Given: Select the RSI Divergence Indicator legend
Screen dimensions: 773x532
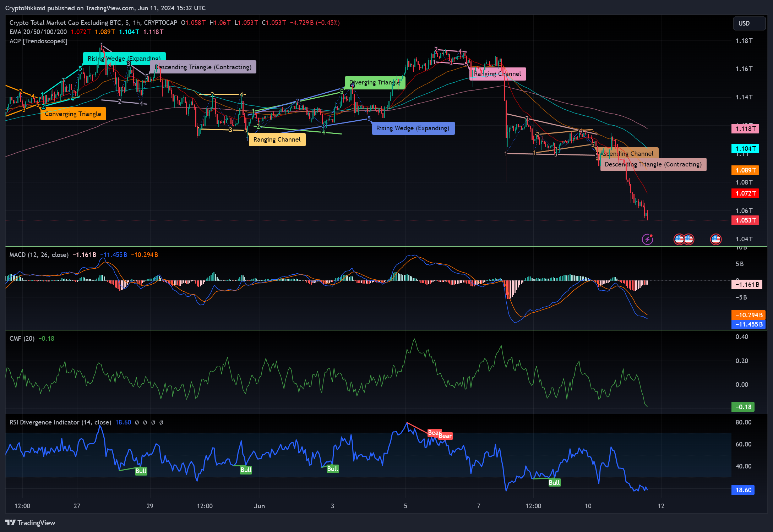Looking at the screenshot, I should click(60, 422).
